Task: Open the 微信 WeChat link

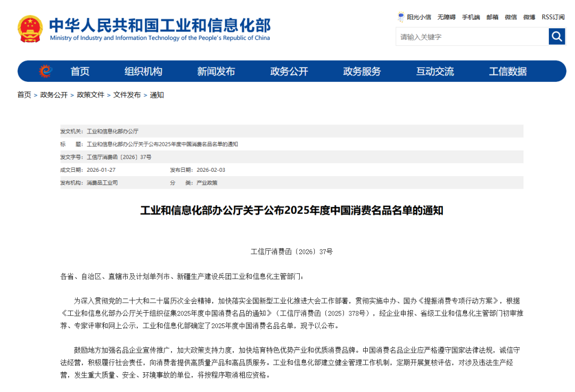Action: 511,16
